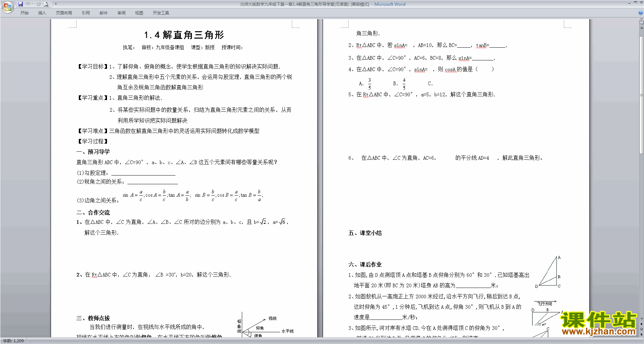Screen dimensions: 644x344
Task: Click the split window handle above ruler icon
Action: pyautogui.click(x=641, y=19)
